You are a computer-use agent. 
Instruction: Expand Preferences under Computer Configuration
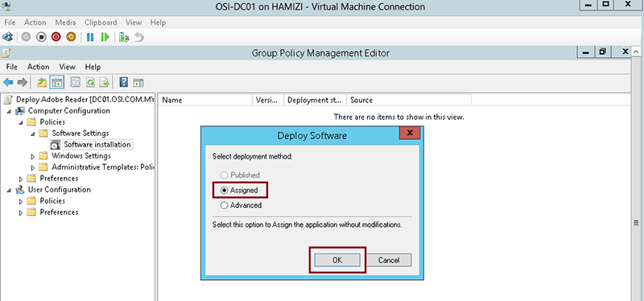21,179
